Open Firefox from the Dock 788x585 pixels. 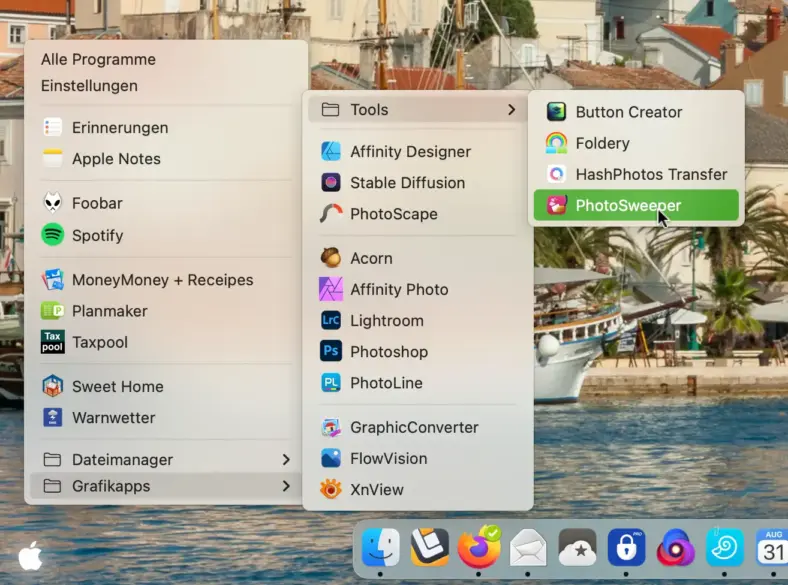(479, 547)
